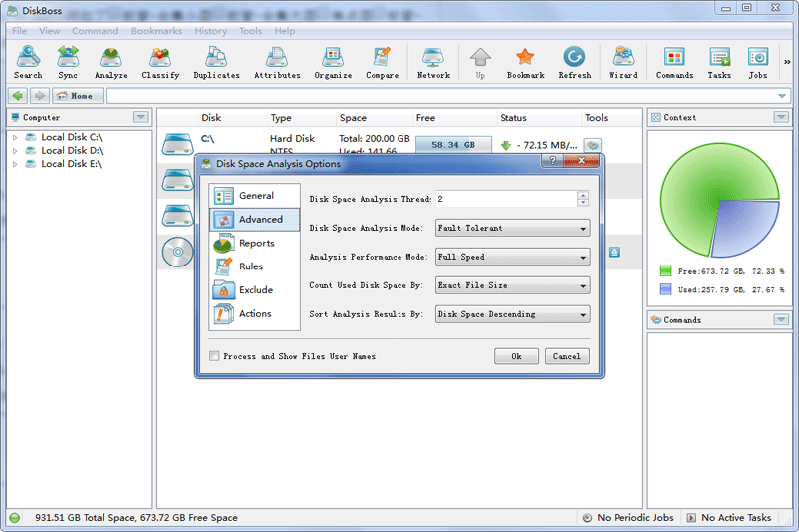The width and height of the screenshot is (799, 532).
Task: Launch the Duplicates finder icon
Action: tap(216, 62)
